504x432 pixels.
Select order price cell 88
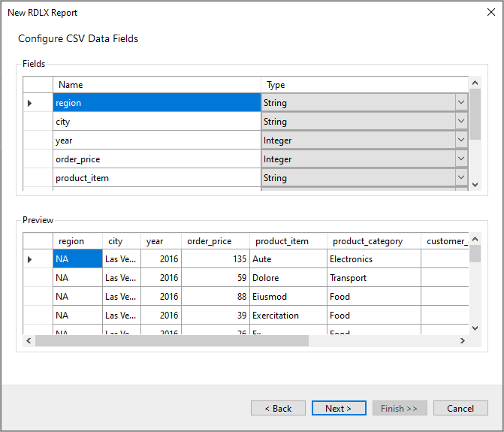[x=216, y=296]
